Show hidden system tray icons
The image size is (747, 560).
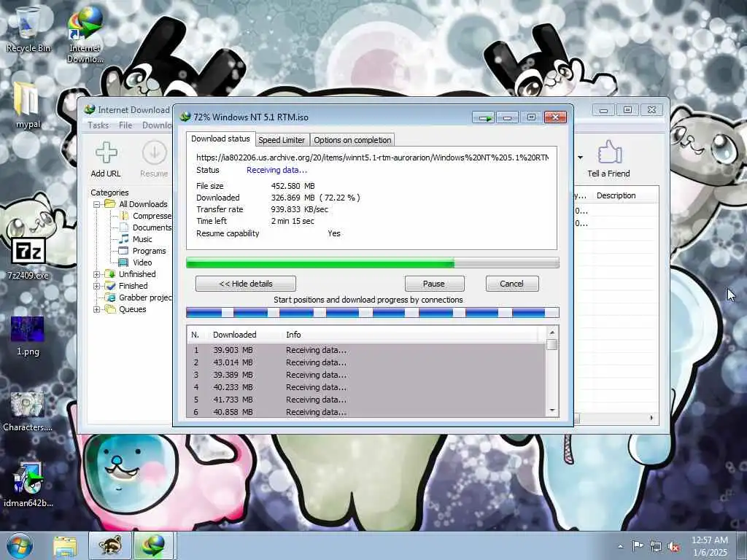pyautogui.click(x=620, y=546)
